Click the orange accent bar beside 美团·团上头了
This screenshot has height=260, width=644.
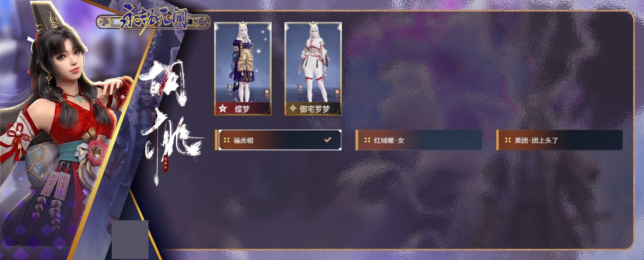point(497,140)
